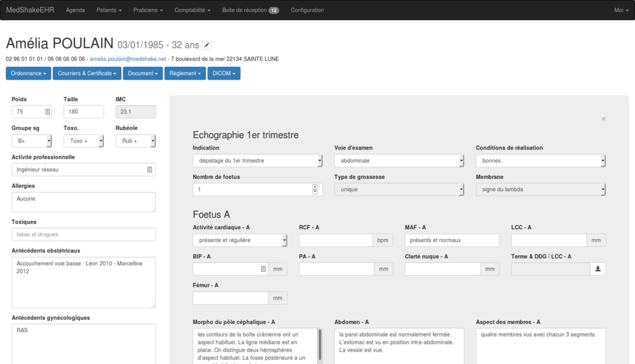Viewport: 635px width, 364px height.
Task: Click the pencil edit icon beside patient age
Action: click(207, 45)
